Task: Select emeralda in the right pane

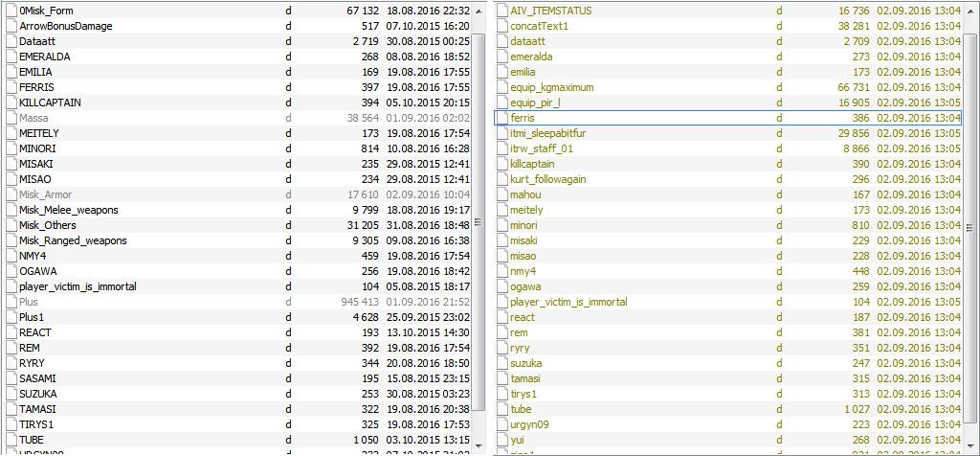Action: point(728,57)
